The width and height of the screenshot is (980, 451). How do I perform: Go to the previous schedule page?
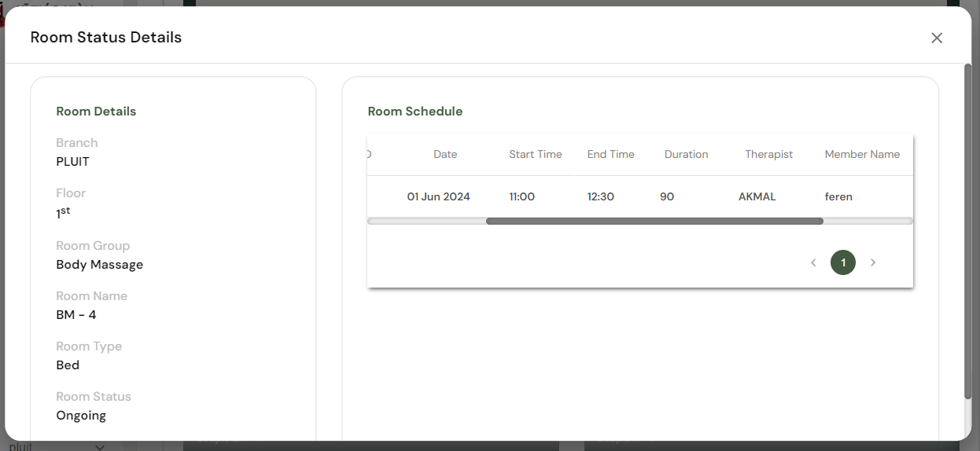click(x=813, y=262)
